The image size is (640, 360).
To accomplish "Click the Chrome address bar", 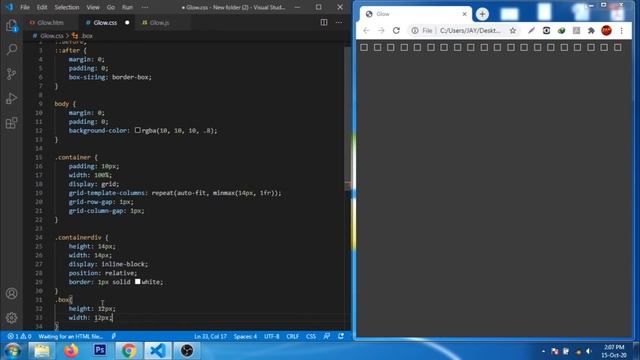I will [469, 31].
